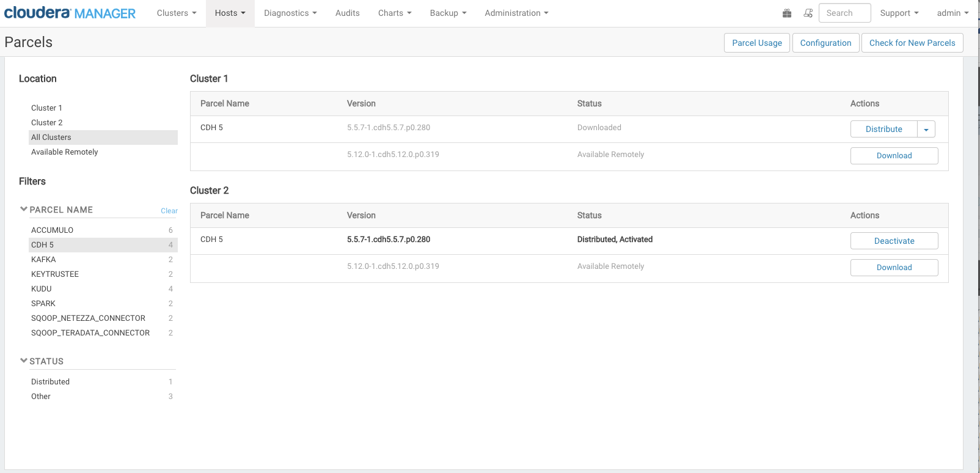Collapse the STATUS filter section

pyautogui.click(x=24, y=361)
